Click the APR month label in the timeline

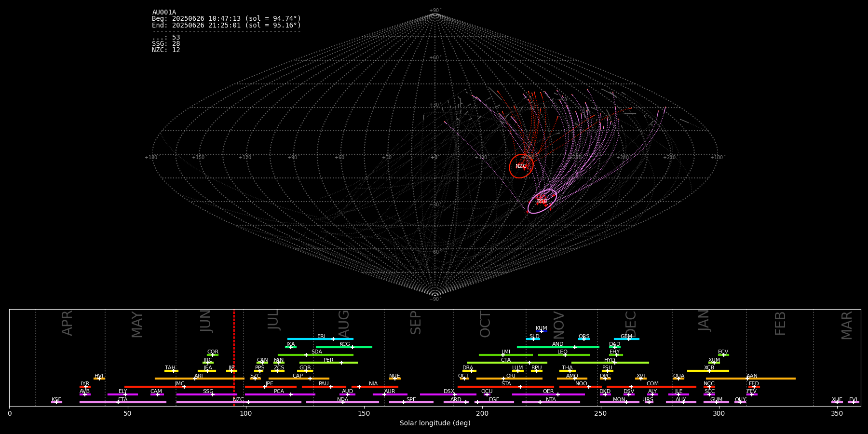click(67, 323)
